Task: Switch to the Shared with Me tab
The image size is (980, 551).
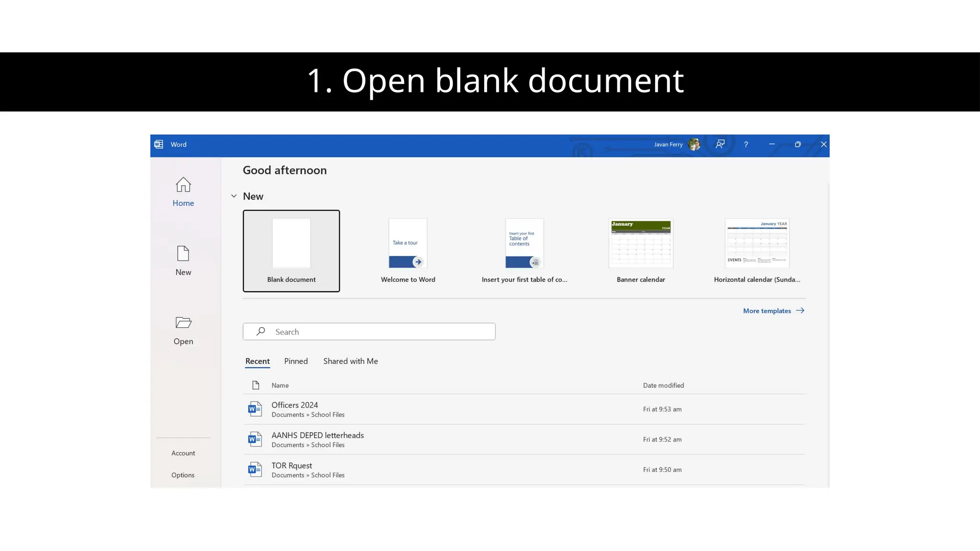Action: point(350,362)
